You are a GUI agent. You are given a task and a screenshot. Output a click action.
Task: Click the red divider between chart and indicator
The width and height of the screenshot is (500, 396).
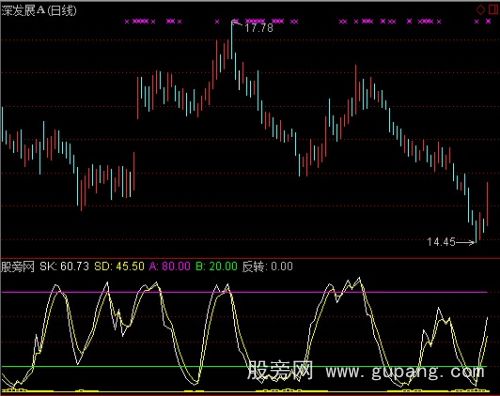pos(250,258)
